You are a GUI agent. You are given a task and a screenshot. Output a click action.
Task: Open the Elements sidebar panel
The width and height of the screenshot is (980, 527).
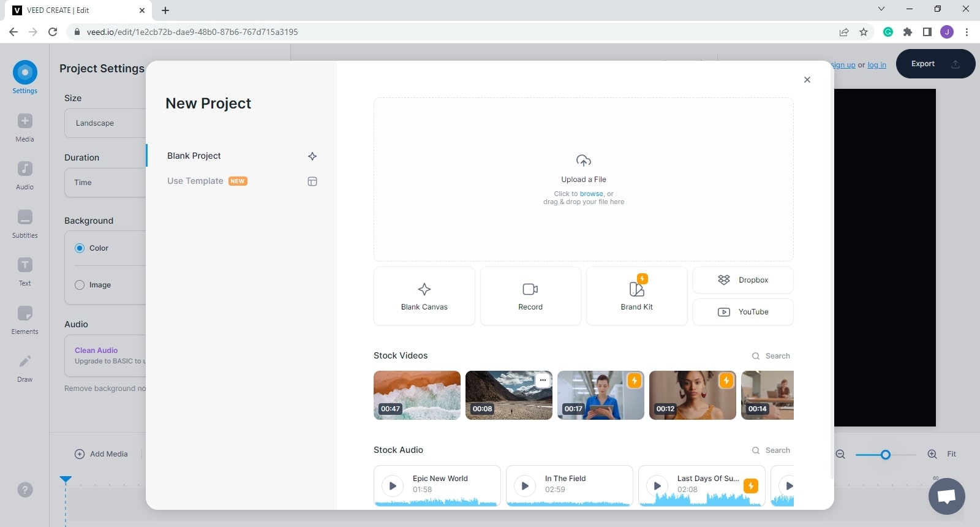[x=24, y=320]
